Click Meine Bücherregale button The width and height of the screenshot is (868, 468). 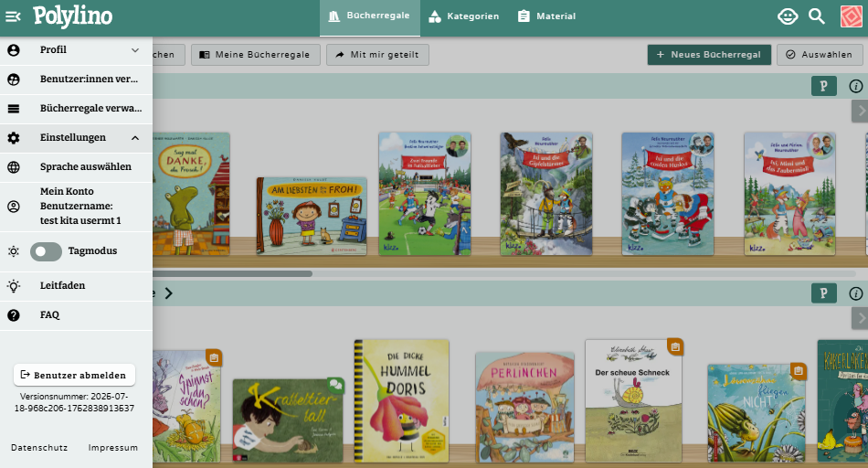(255, 55)
